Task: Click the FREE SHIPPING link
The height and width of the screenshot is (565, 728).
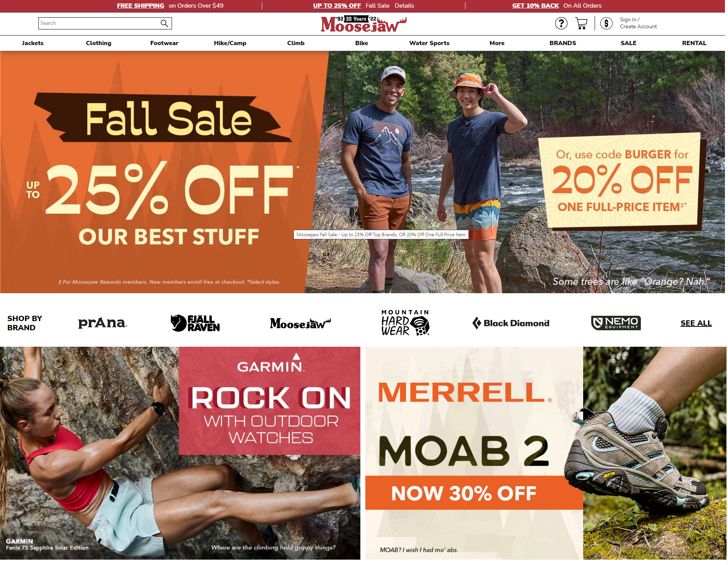Action: [141, 6]
